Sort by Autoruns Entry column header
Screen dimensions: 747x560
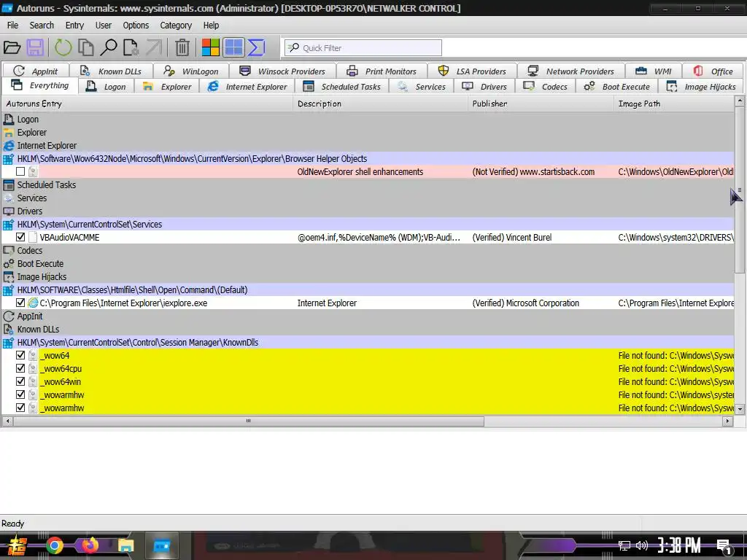click(x=147, y=104)
